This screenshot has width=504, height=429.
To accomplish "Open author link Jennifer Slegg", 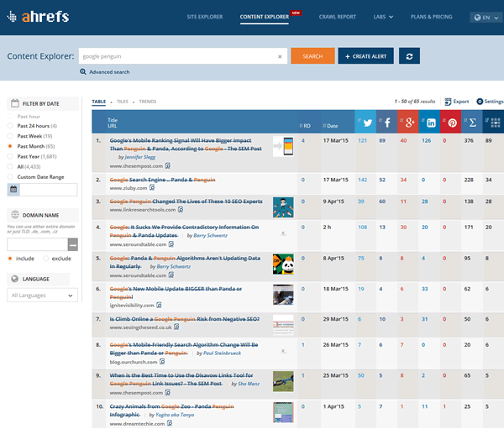I will pyautogui.click(x=139, y=157).
